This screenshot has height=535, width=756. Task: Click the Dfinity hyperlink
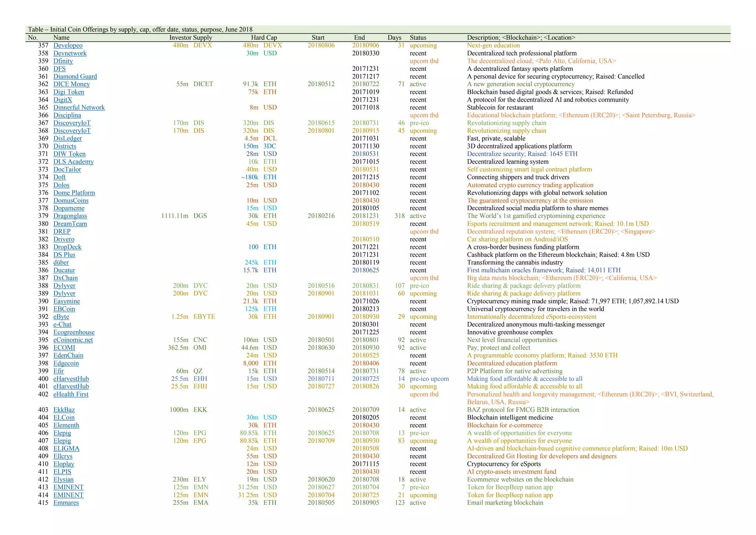click(x=63, y=61)
